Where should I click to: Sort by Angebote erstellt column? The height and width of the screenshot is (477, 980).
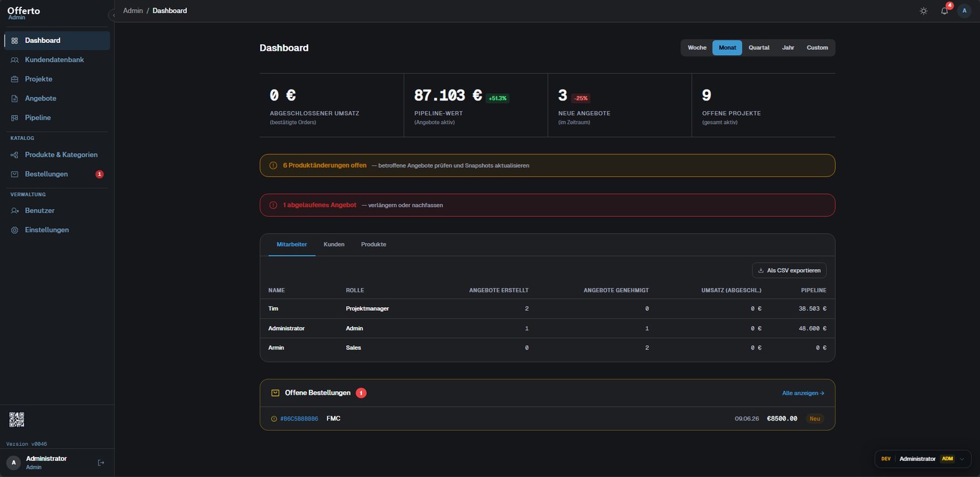pos(499,291)
